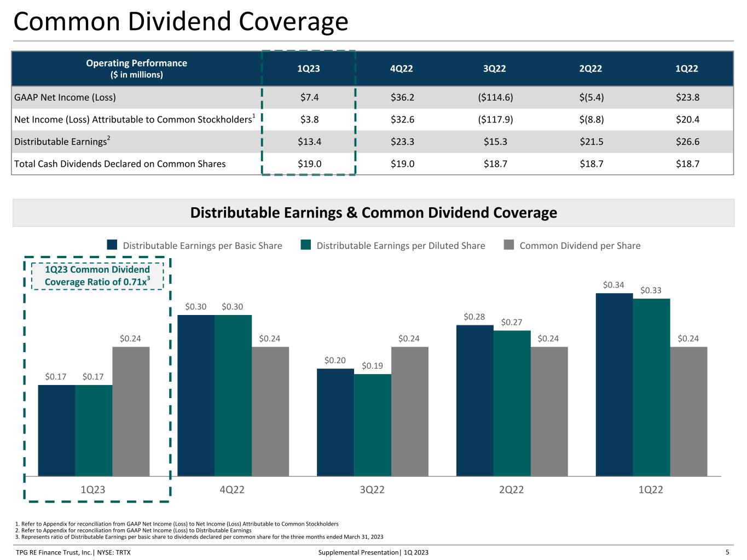Screen dimensions: 747x560
Task: Click the 3Q22 Net Income value ($117.9)
Action: click(x=495, y=119)
